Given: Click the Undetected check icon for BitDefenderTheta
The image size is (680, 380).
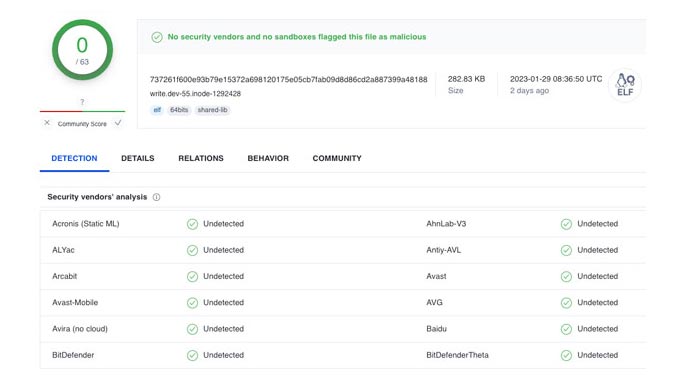Looking at the screenshot, I should [x=566, y=355].
